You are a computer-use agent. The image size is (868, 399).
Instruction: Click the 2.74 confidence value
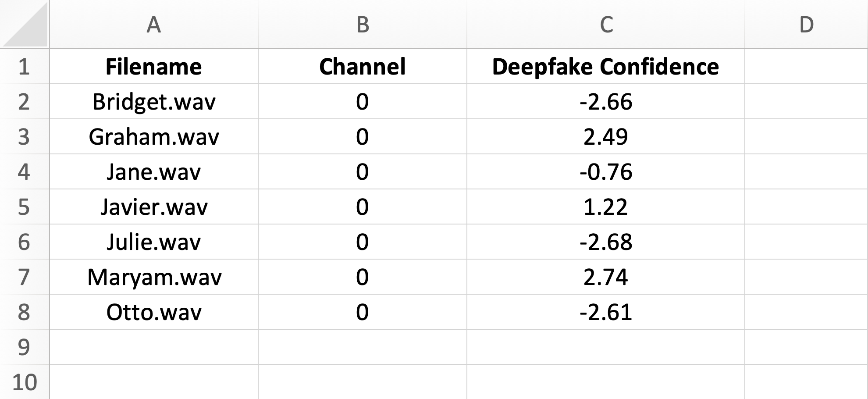606,277
